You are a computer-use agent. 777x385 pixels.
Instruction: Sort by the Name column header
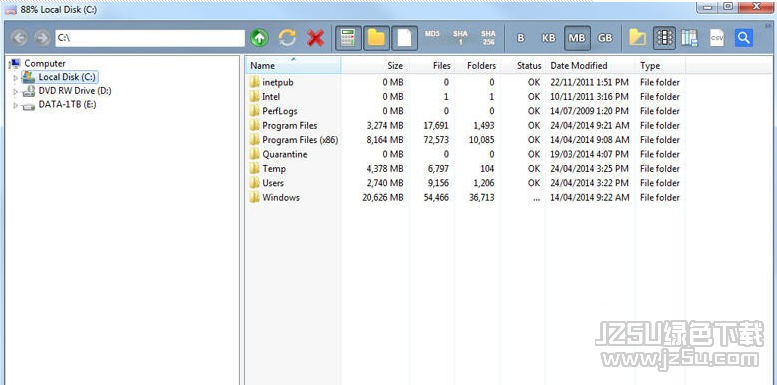coord(293,65)
